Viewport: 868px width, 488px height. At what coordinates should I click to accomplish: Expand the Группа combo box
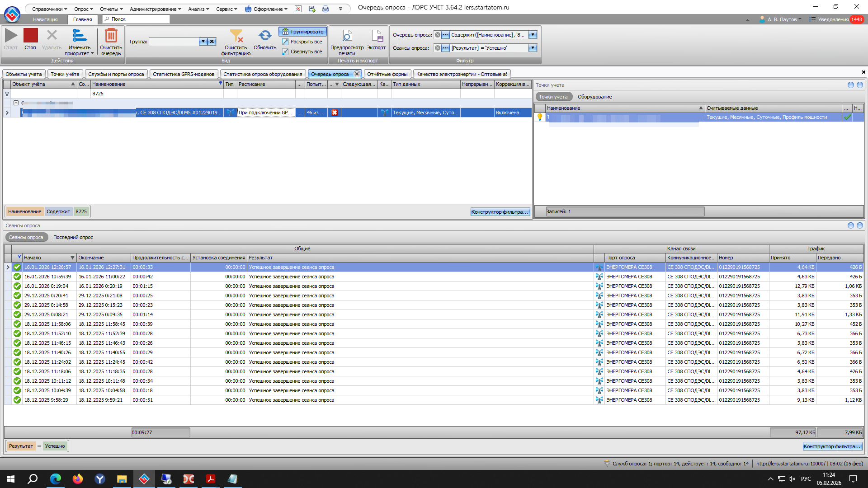[x=203, y=42]
